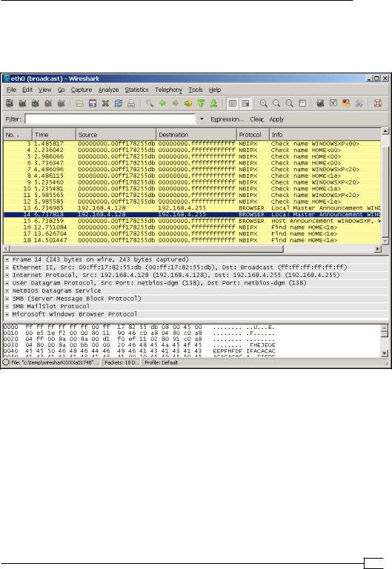
Task: Go forward in packet history arrow
Action: (176, 104)
